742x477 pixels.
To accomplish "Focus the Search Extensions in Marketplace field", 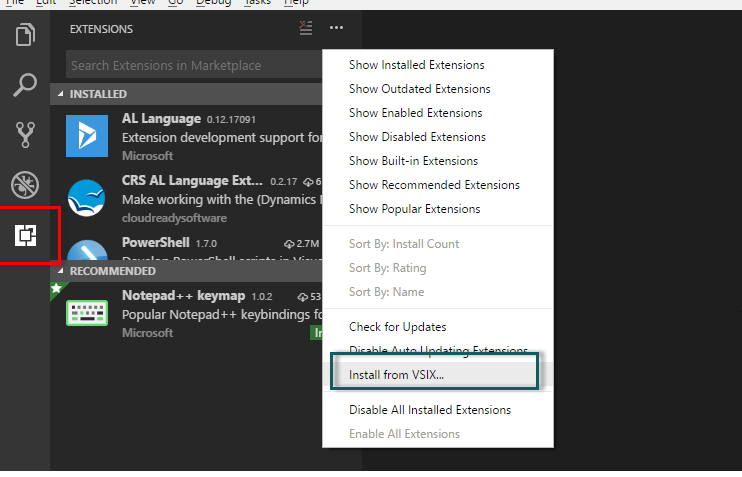I will [194, 65].
